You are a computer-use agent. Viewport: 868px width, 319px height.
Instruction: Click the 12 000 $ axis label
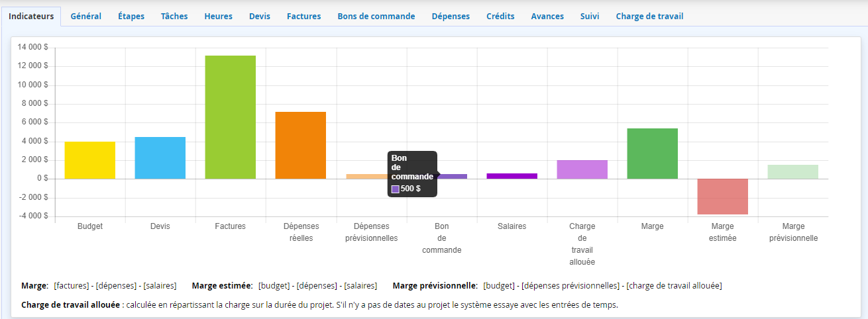[x=33, y=66]
